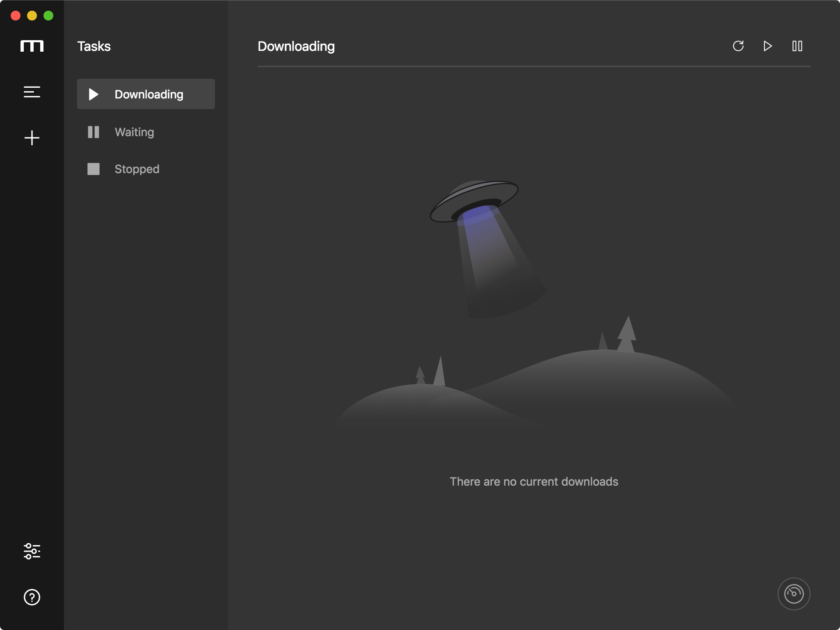Click the no current downloads message
Image resolution: width=840 pixels, height=630 pixels.
(x=534, y=482)
